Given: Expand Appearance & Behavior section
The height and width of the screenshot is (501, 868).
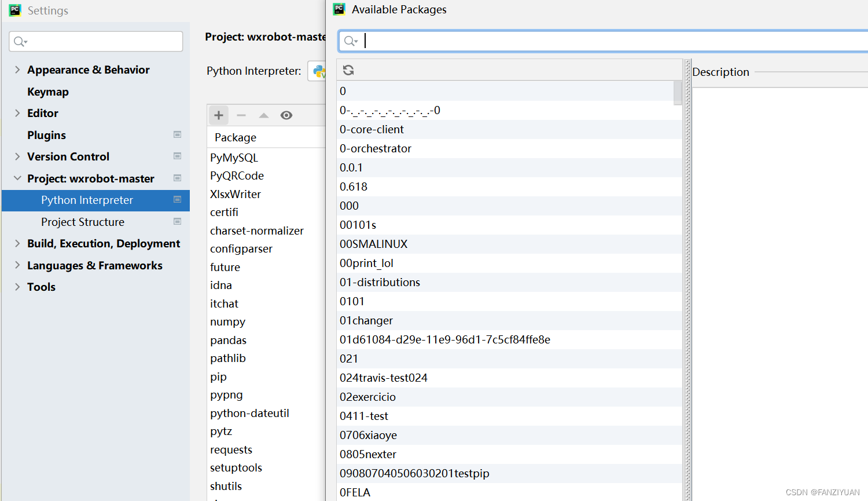Looking at the screenshot, I should tap(17, 70).
